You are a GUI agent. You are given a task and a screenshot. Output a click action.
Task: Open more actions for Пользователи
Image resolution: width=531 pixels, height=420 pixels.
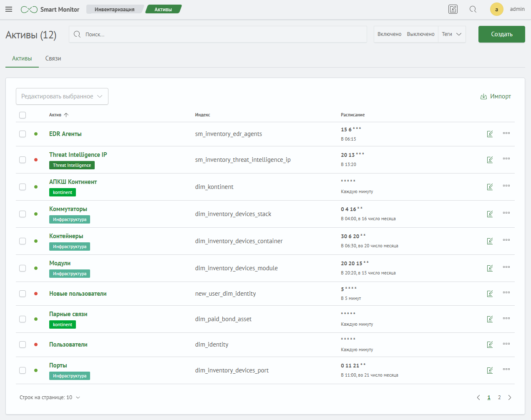coord(506,344)
